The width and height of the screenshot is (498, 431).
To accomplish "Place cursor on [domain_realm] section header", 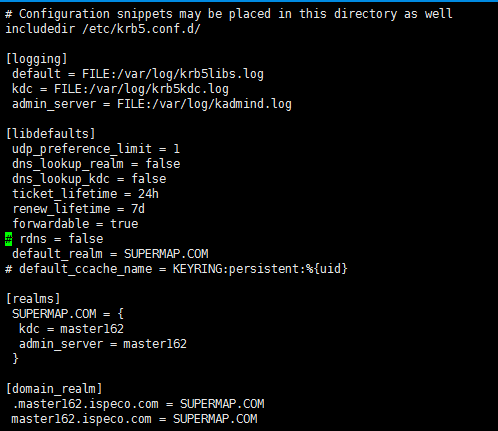I will coord(54,389).
